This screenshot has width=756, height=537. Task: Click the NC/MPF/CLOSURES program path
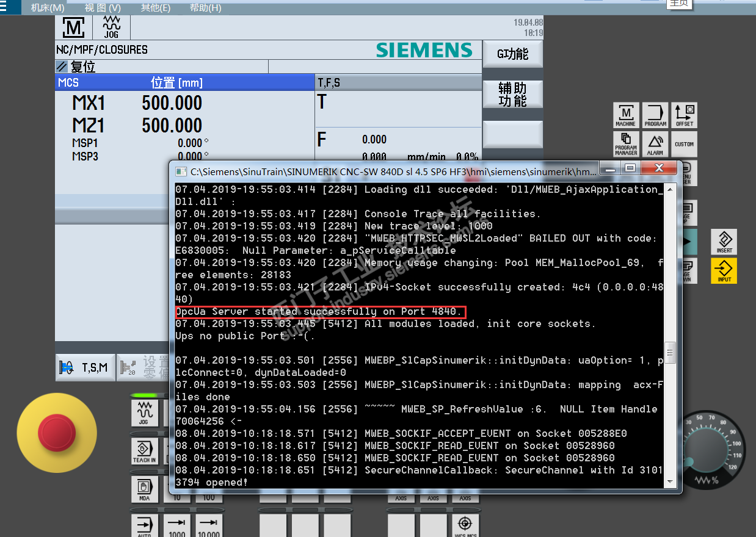(x=102, y=50)
